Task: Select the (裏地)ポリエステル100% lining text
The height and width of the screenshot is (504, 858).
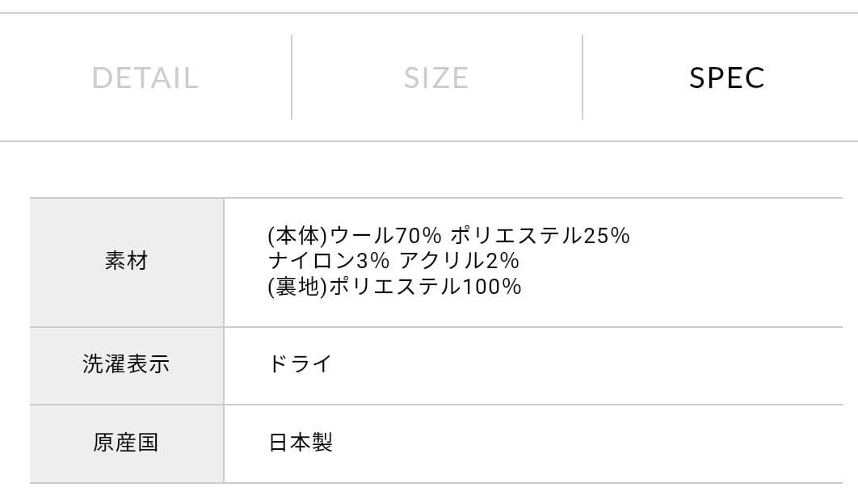Action: [x=393, y=286]
